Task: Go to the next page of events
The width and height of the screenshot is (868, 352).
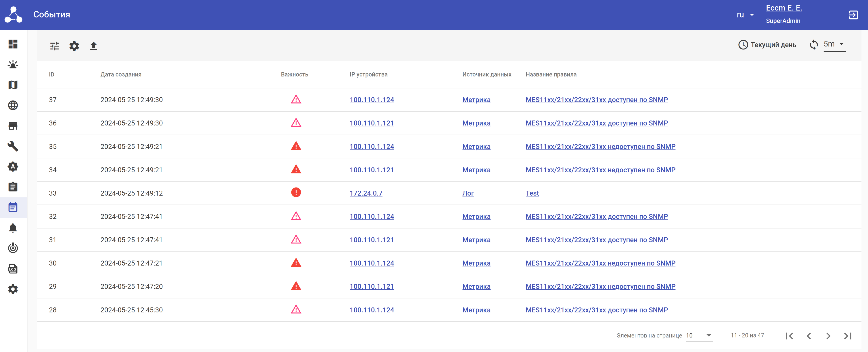Action: pyautogui.click(x=828, y=336)
